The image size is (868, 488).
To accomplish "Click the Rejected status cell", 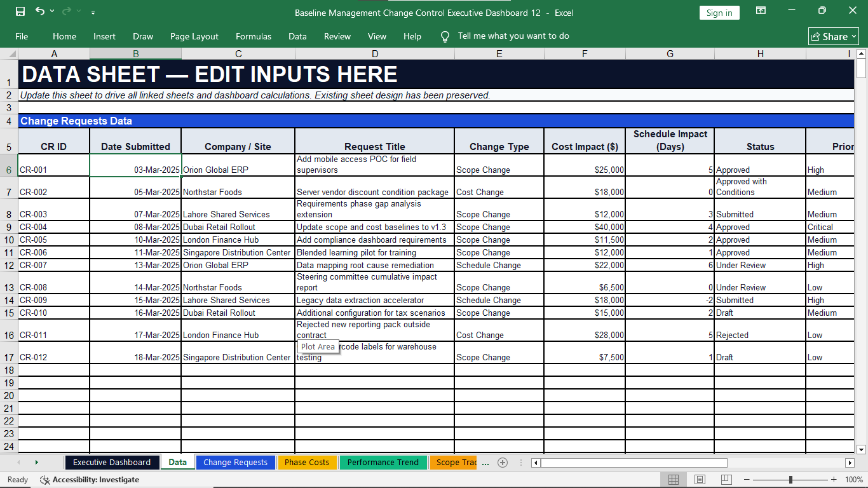I will click(x=760, y=330).
